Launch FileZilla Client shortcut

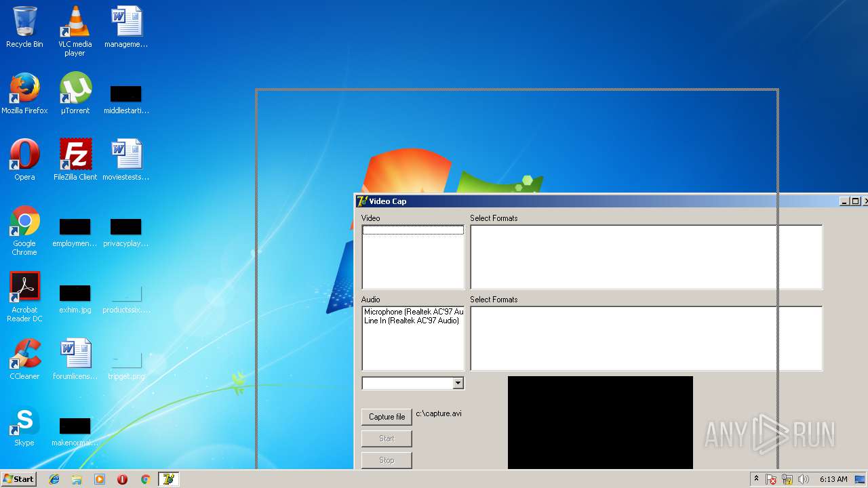click(75, 160)
